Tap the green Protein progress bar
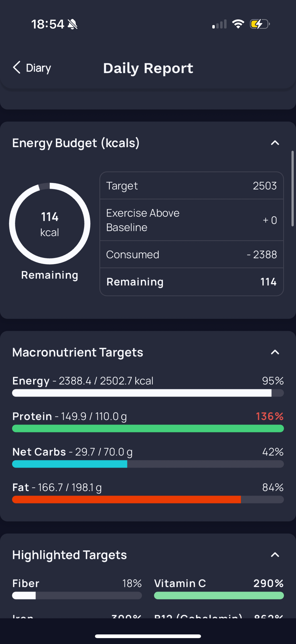Image resolution: width=296 pixels, height=644 pixels. click(148, 429)
